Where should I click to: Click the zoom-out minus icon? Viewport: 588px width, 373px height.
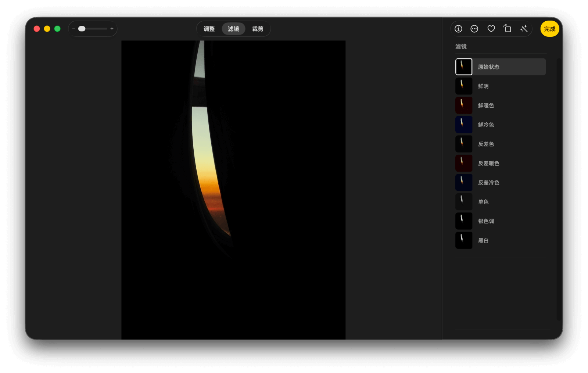73,29
